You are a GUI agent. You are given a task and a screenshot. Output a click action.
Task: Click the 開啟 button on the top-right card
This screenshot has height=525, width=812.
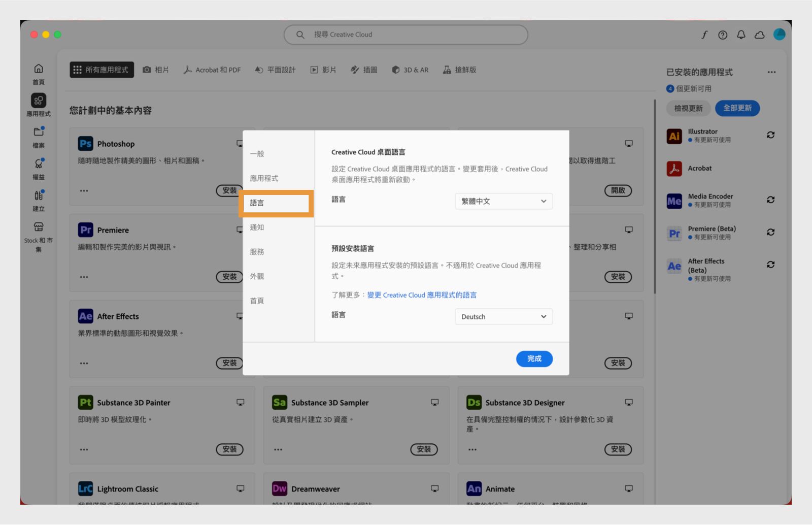(618, 190)
